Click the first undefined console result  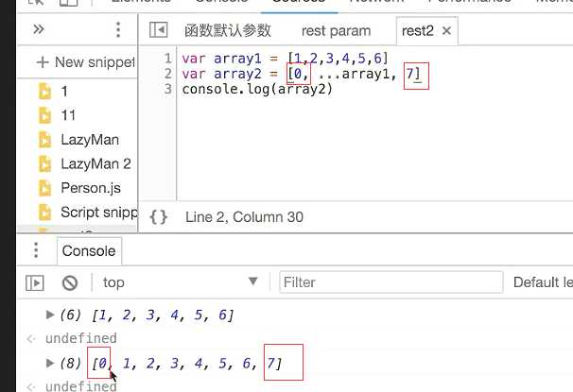[x=80, y=339]
